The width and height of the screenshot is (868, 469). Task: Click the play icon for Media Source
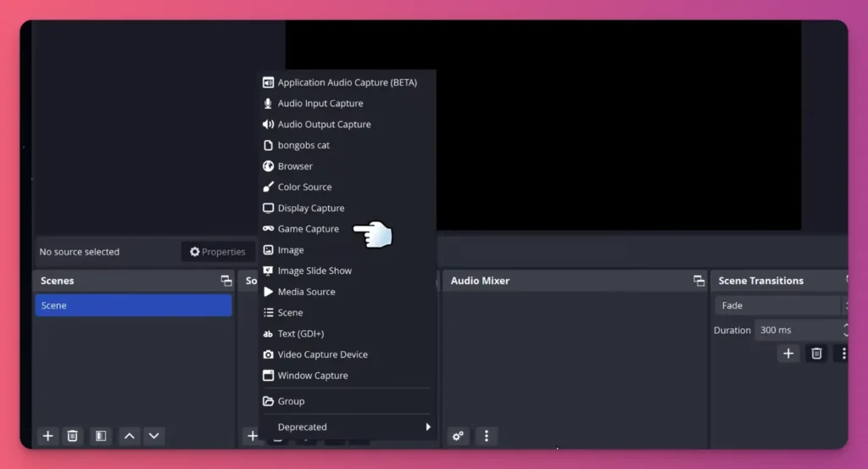[x=268, y=292]
